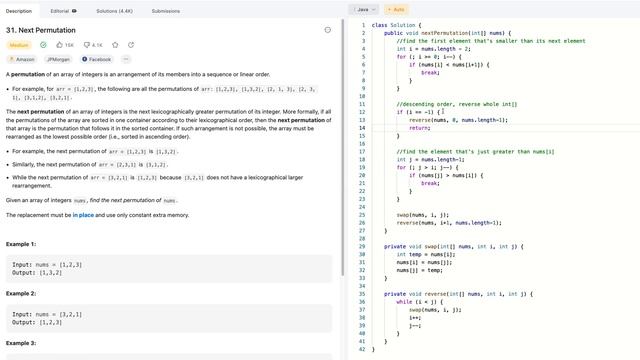
Task: Click the 'swap(nums, i, j);' call on line 25
Action: coord(422,215)
